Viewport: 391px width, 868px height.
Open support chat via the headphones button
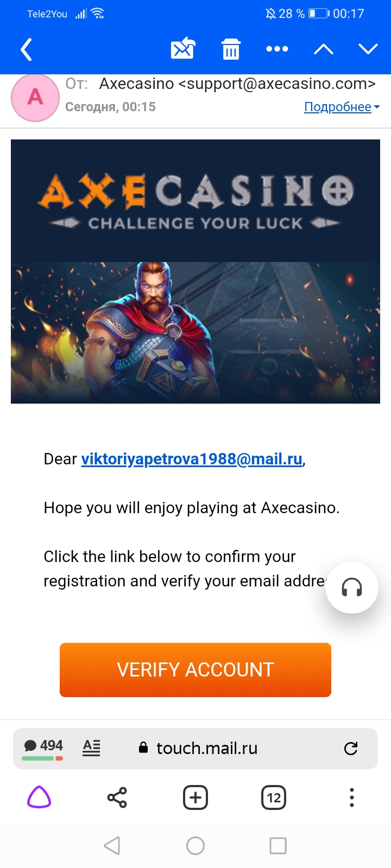click(352, 588)
